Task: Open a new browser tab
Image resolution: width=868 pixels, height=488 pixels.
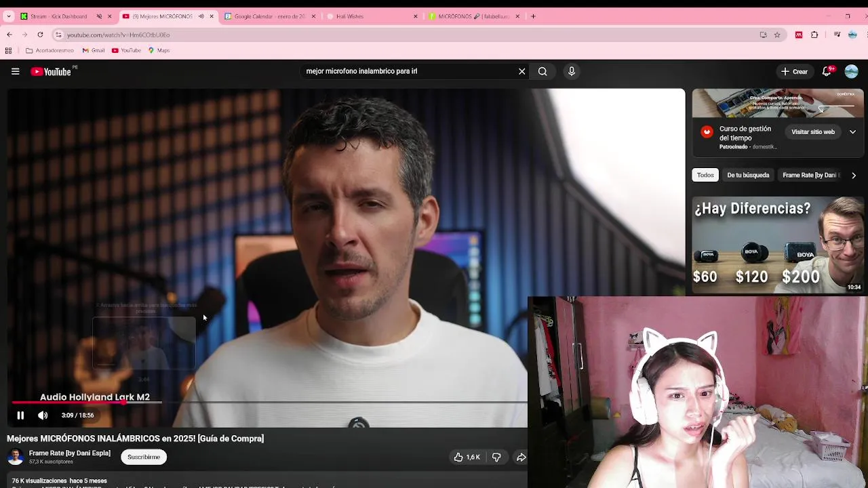Action: (533, 16)
